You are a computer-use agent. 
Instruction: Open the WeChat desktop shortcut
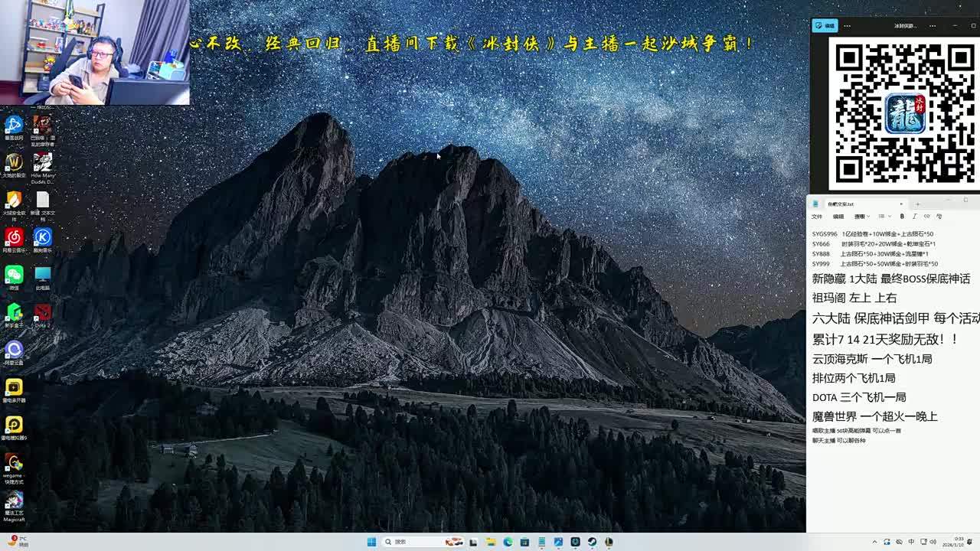click(14, 275)
